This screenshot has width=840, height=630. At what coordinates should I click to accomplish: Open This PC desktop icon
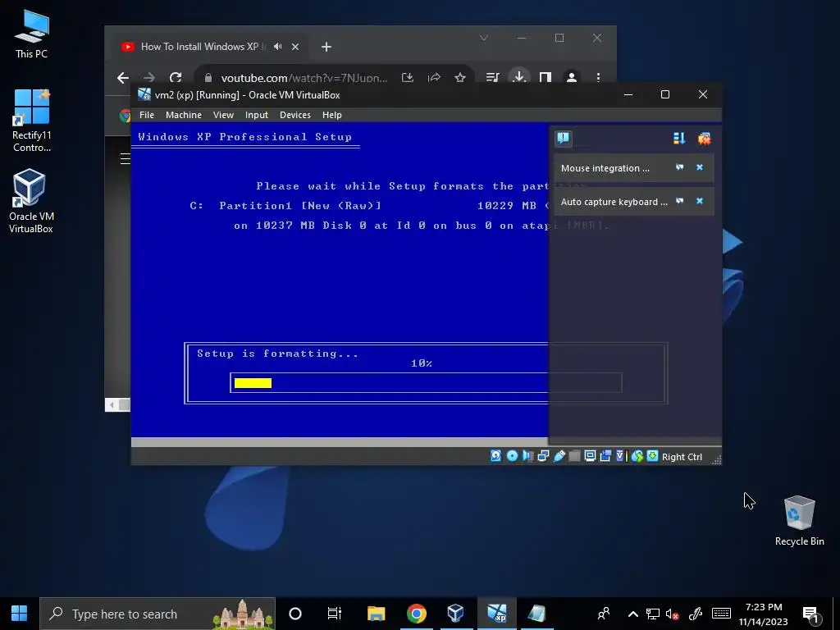click(x=32, y=34)
